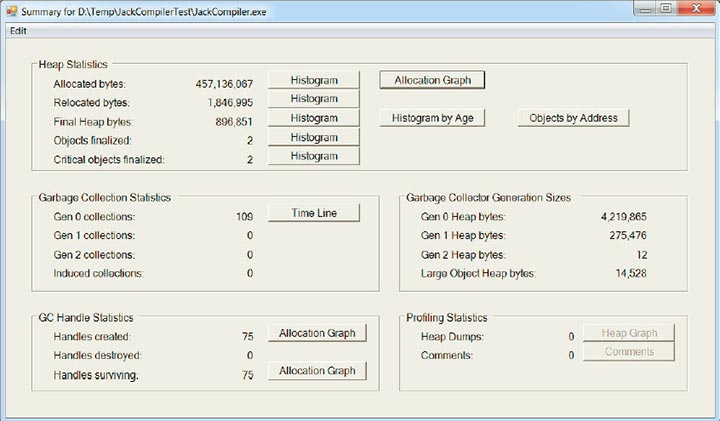
Task: Open Histogram for Relocated bytes
Action: click(314, 99)
